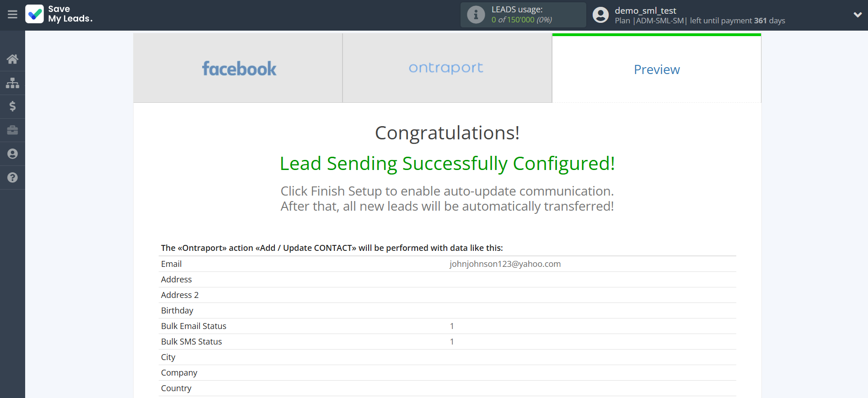Screen dimensions: 868x398
Task: Open the hamburger menu
Action: pyautogui.click(x=12, y=15)
